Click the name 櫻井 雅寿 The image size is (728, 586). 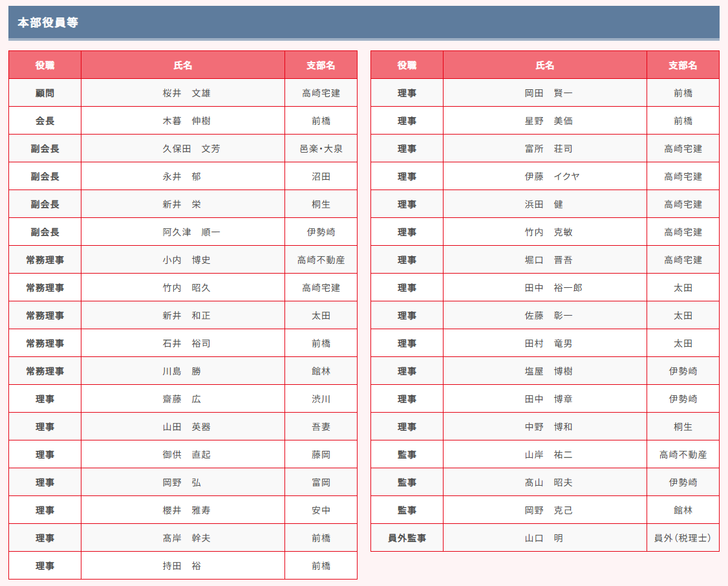[x=186, y=510]
